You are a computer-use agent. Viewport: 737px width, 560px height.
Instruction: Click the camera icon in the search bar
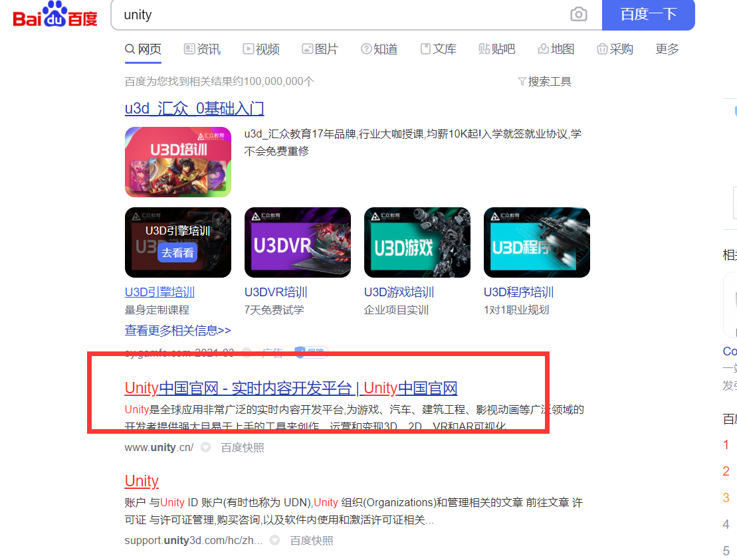[x=578, y=15]
